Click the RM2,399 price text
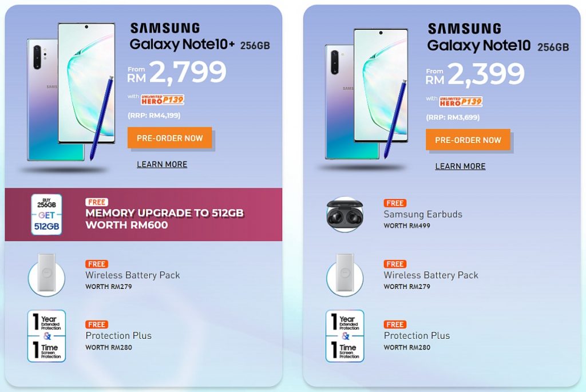Image resolution: width=586 pixels, height=392 pixels. (475, 74)
